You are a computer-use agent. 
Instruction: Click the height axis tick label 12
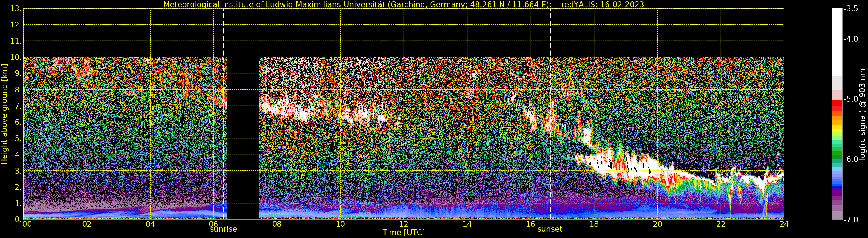16,25
